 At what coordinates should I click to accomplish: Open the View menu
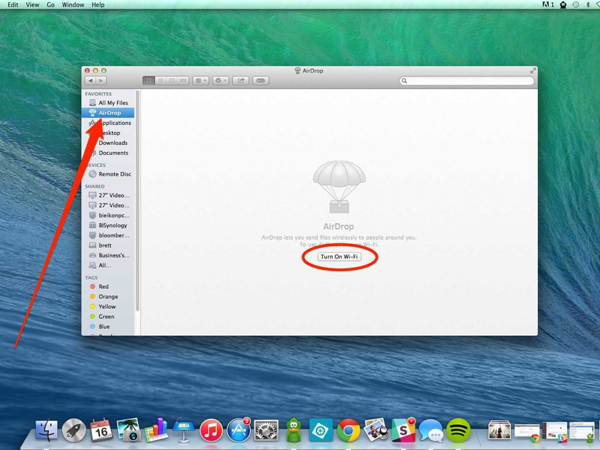pos(32,5)
